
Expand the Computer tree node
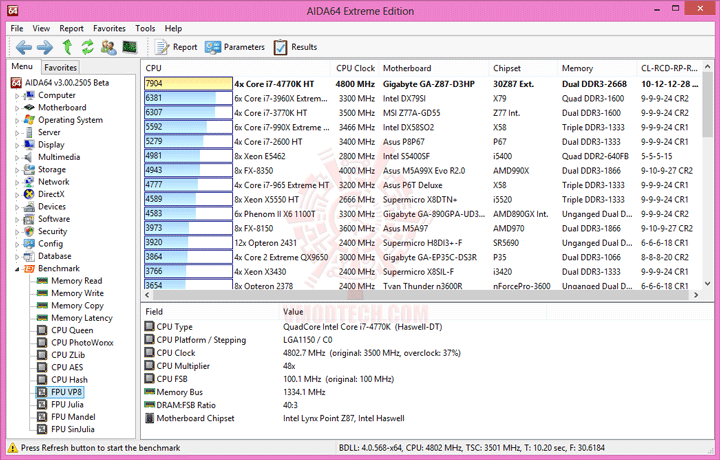coord(17,96)
